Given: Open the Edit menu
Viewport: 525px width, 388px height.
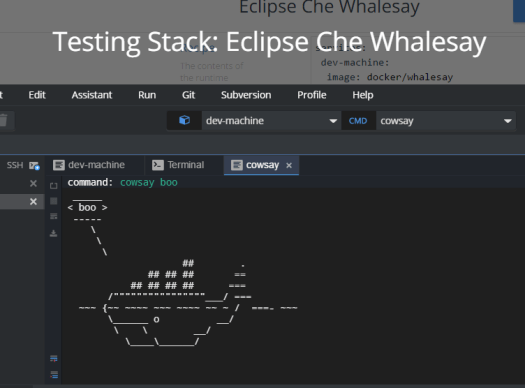Looking at the screenshot, I should click(x=37, y=95).
